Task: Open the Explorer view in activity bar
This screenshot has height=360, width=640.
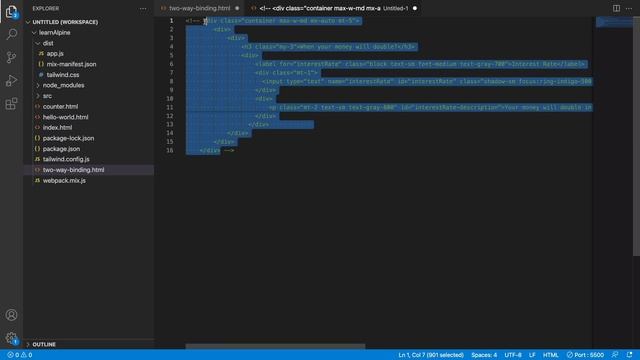Action: click(x=11, y=12)
